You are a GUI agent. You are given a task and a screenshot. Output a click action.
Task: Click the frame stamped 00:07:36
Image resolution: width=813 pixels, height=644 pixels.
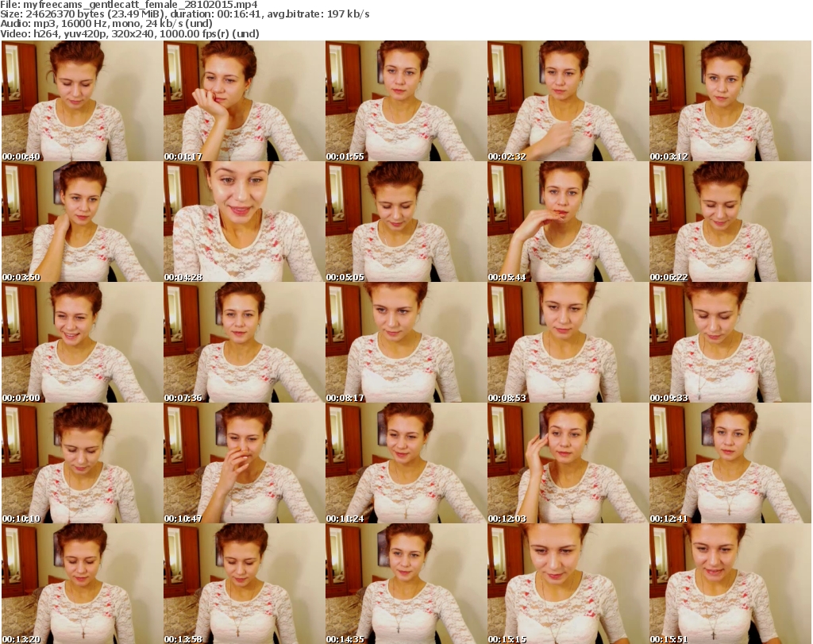point(245,343)
